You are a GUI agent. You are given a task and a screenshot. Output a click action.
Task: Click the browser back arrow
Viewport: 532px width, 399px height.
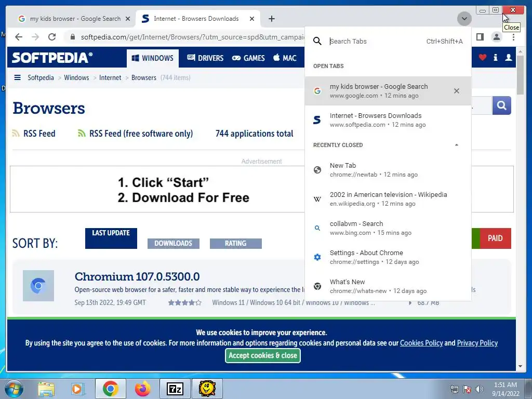click(19, 37)
